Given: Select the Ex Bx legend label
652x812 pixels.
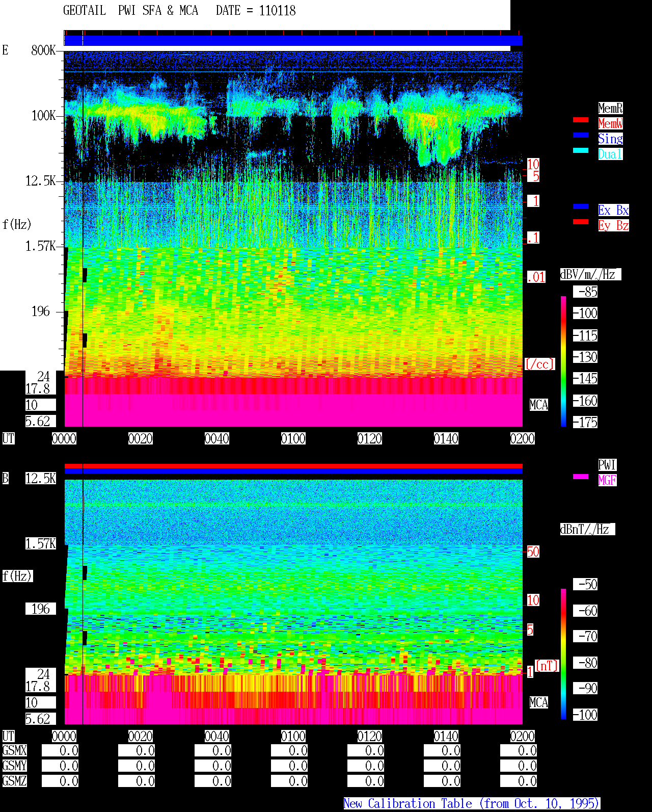Looking at the screenshot, I should tap(613, 210).
